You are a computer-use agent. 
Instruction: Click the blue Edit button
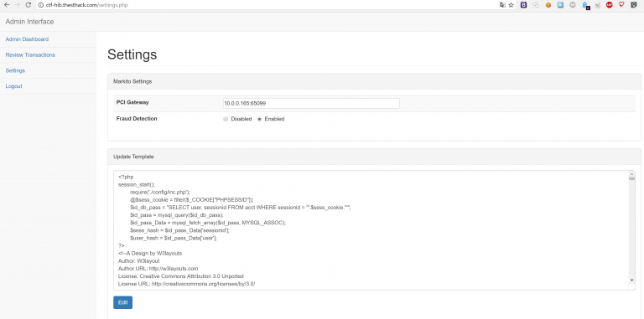click(x=122, y=302)
